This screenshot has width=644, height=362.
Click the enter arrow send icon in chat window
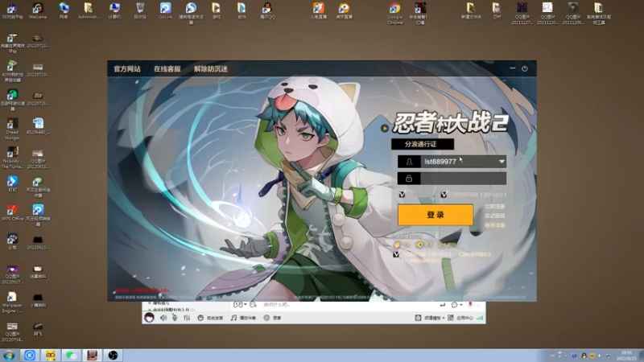442,305
